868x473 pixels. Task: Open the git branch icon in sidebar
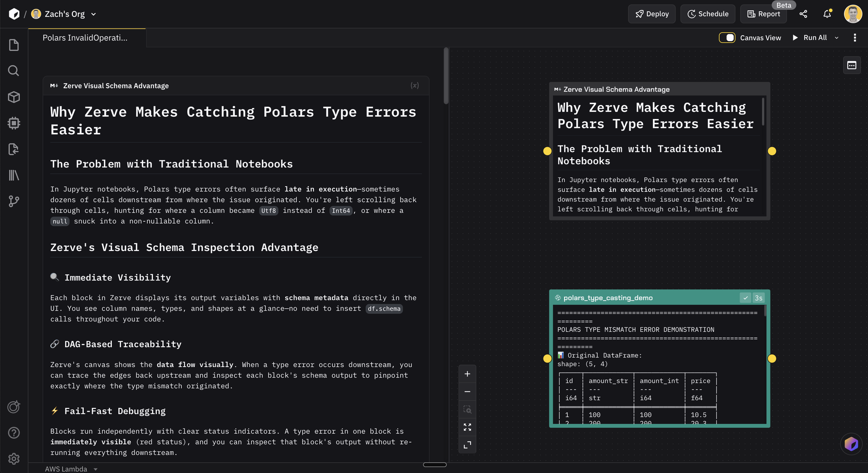coord(14,201)
